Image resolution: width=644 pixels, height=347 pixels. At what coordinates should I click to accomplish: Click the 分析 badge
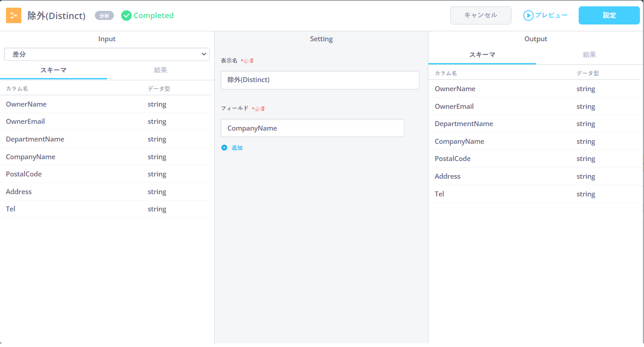pos(104,15)
